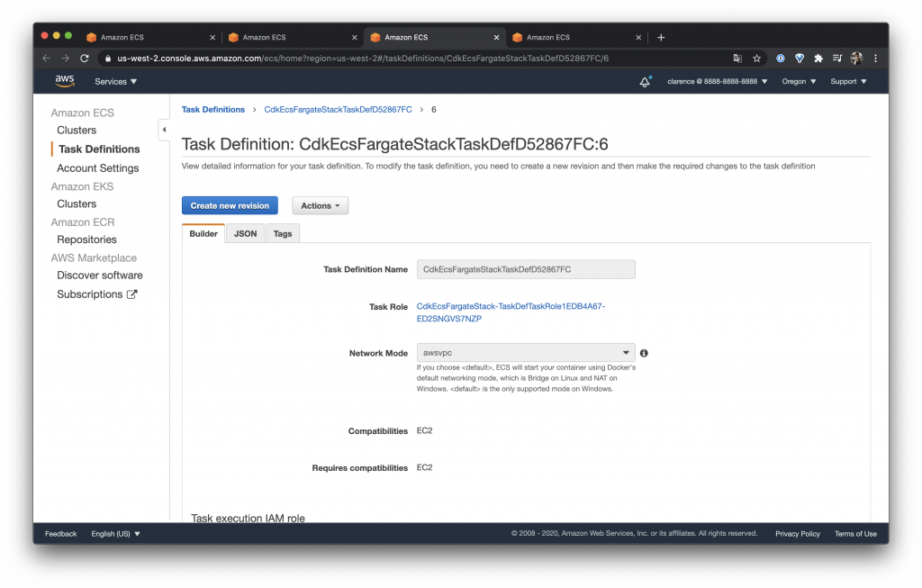
Task: Go back with browser back arrow
Action: [47, 59]
